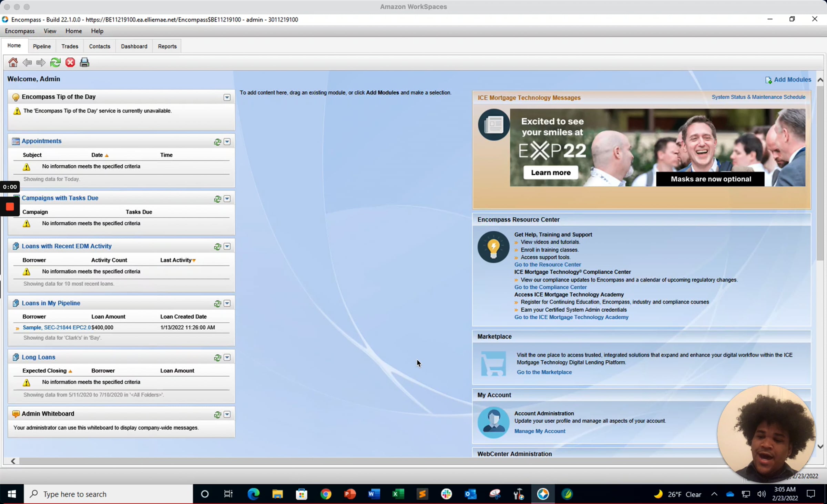
Task: Print the page using the printer icon
Action: click(x=84, y=62)
